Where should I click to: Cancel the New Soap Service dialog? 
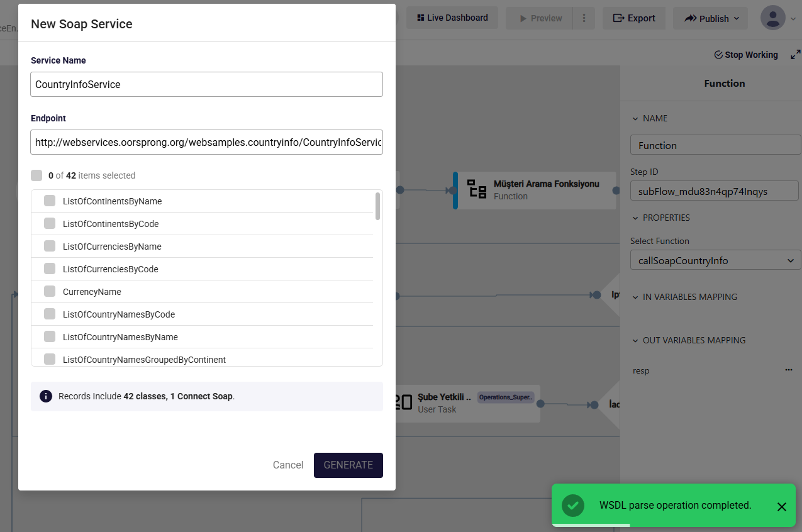pos(288,465)
